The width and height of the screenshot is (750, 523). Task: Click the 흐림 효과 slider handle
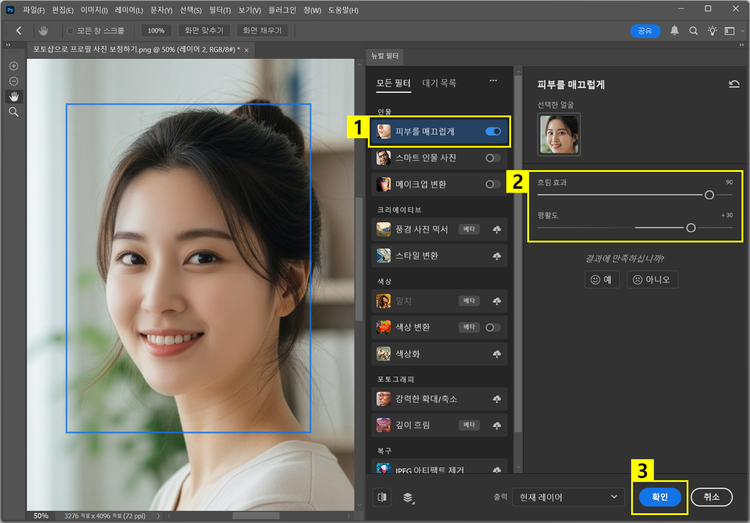709,196
